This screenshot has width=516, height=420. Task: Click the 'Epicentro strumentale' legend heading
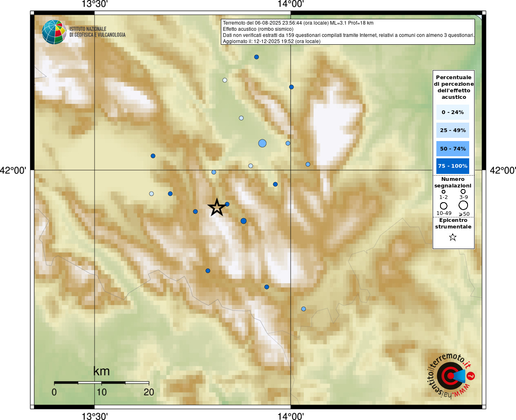pos(453,223)
